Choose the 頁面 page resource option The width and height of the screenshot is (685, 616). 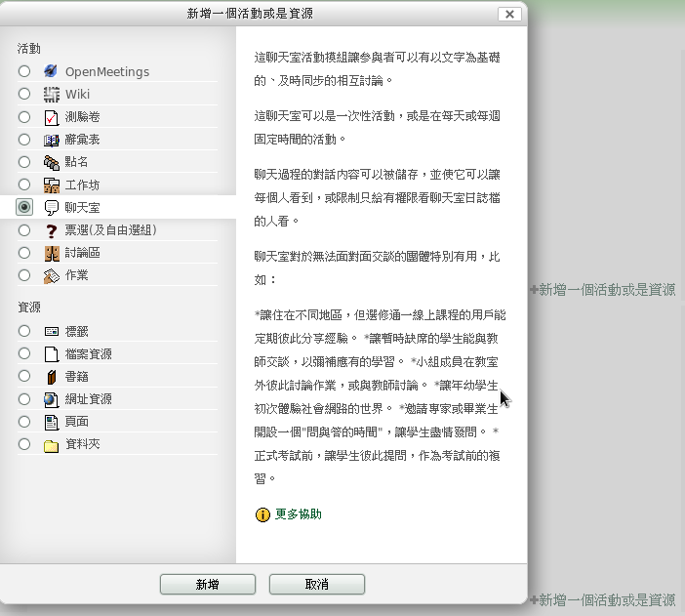click(24, 422)
